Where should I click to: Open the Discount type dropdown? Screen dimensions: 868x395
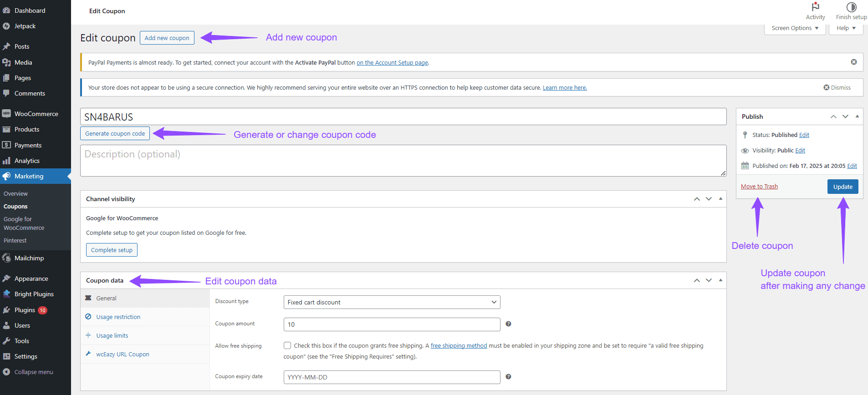pos(392,302)
